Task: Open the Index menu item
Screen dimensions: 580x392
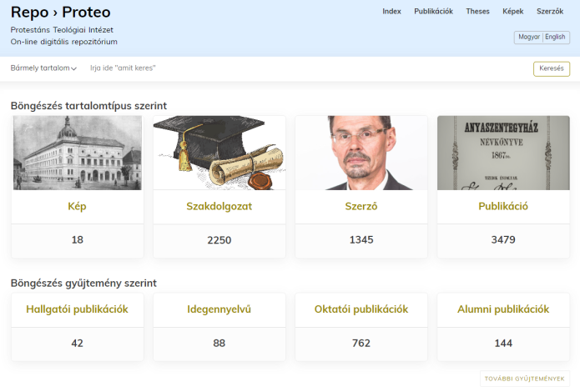Action: pyautogui.click(x=391, y=12)
